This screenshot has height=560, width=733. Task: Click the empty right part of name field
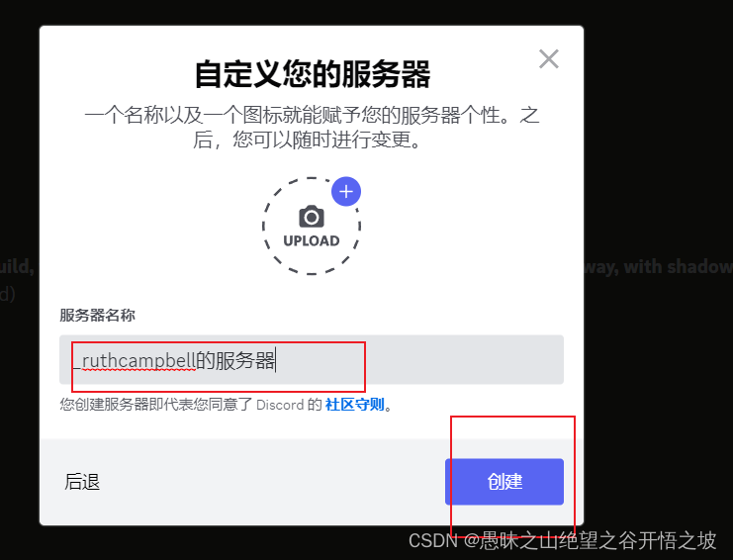pos(463,359)
